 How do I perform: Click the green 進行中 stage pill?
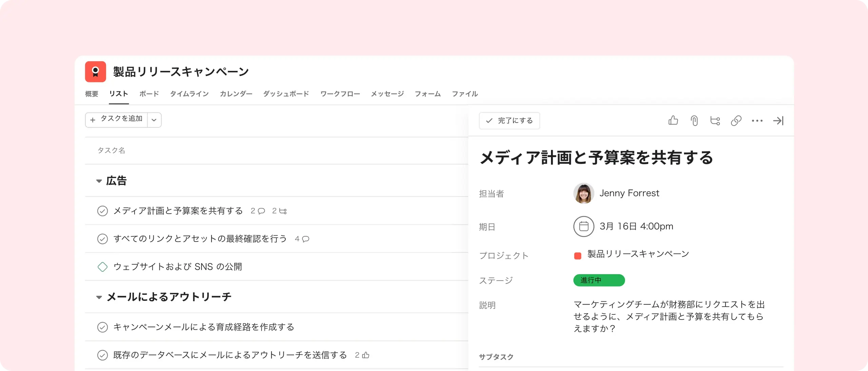click(x=599, y=280)
